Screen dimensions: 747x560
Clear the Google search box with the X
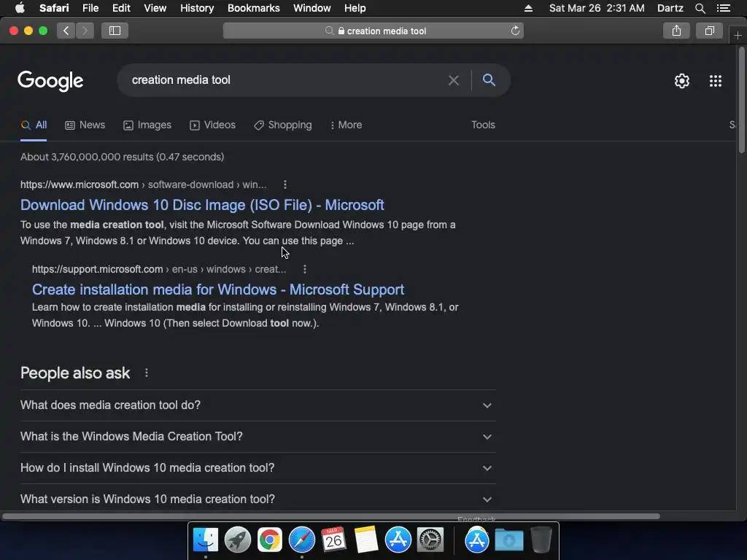pos(454,80)
